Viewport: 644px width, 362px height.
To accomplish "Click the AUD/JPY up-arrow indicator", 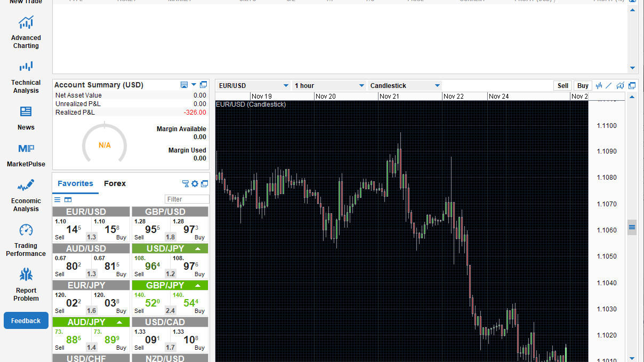I will [119, 323].
